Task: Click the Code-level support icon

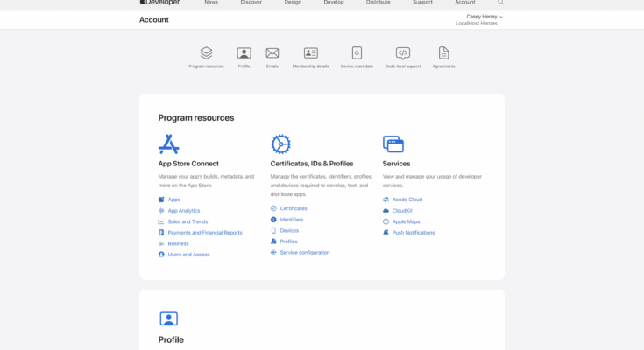Action: (403, 52)
